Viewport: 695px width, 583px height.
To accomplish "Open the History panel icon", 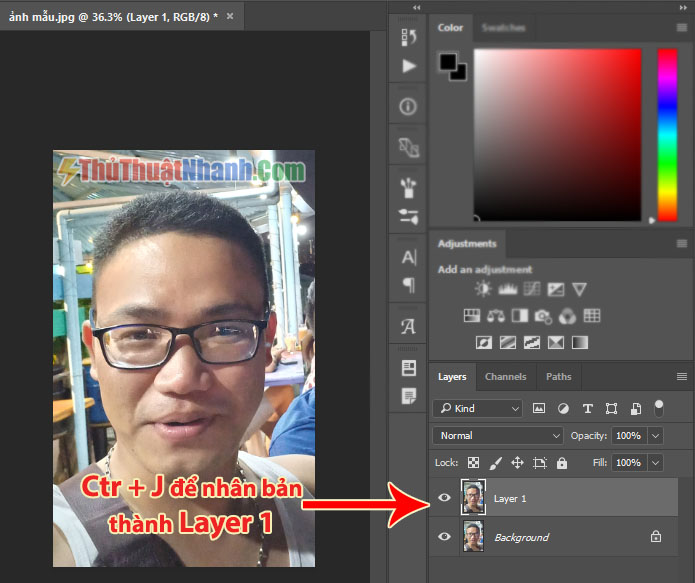I will pos(408,38).
